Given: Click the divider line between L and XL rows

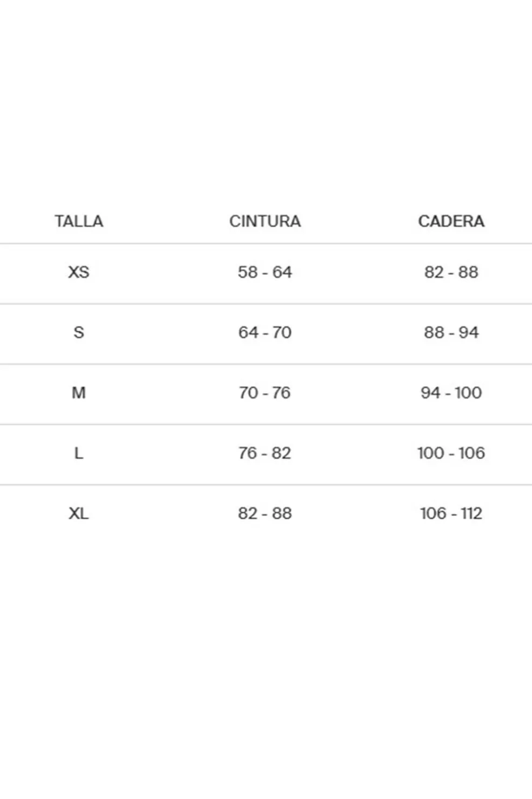Looking at the screenshot, I should [265, 485].
